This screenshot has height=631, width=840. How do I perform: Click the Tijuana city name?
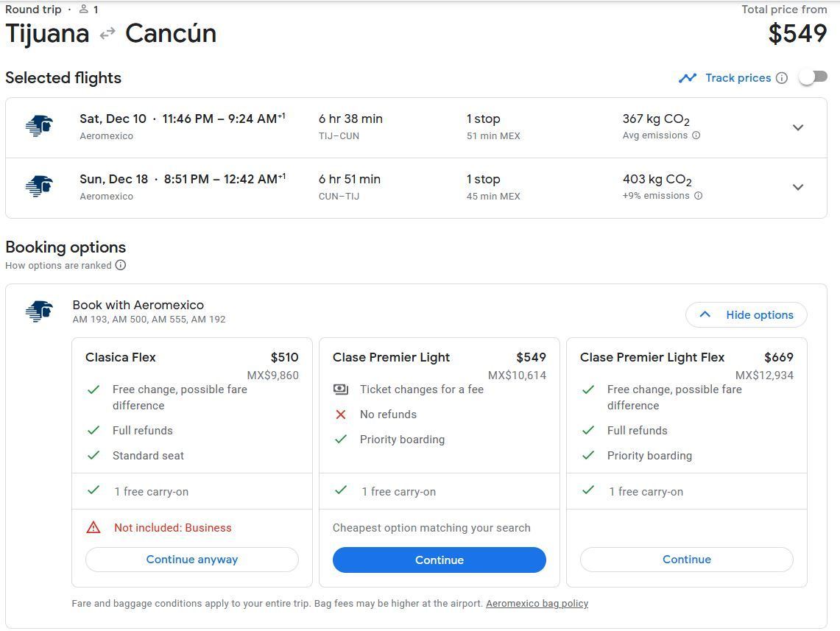[47, 34]
